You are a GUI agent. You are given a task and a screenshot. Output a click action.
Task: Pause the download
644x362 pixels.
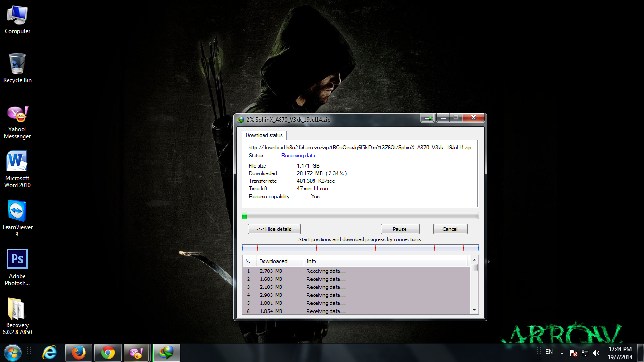pos(400,229)
